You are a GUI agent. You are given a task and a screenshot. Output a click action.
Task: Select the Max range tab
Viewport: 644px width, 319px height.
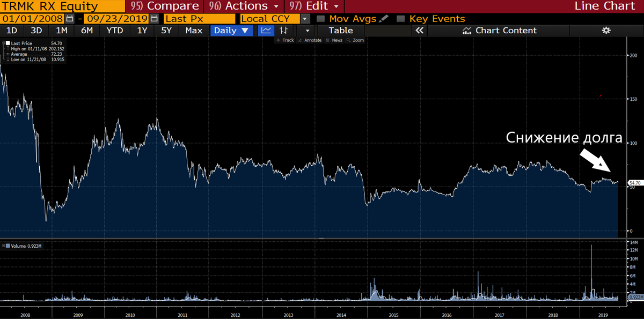(x=194, y=31)
